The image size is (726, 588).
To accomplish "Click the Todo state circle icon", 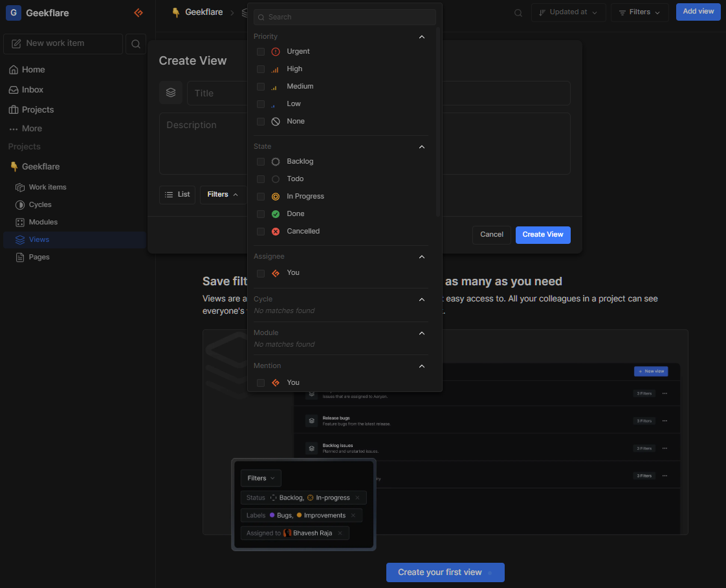I will (276, 179).
